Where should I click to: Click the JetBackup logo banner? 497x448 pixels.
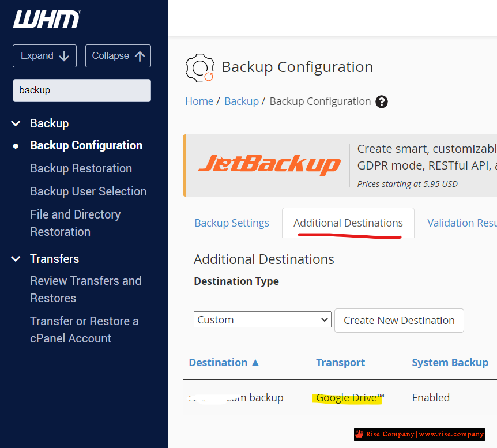click(269, 164)
